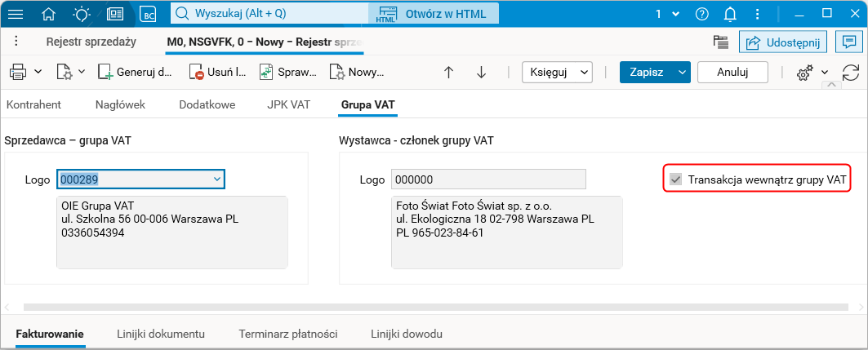The image size is (868, 350).
Task: Click Otwórz w HTML button
Action: click(434, 14)
